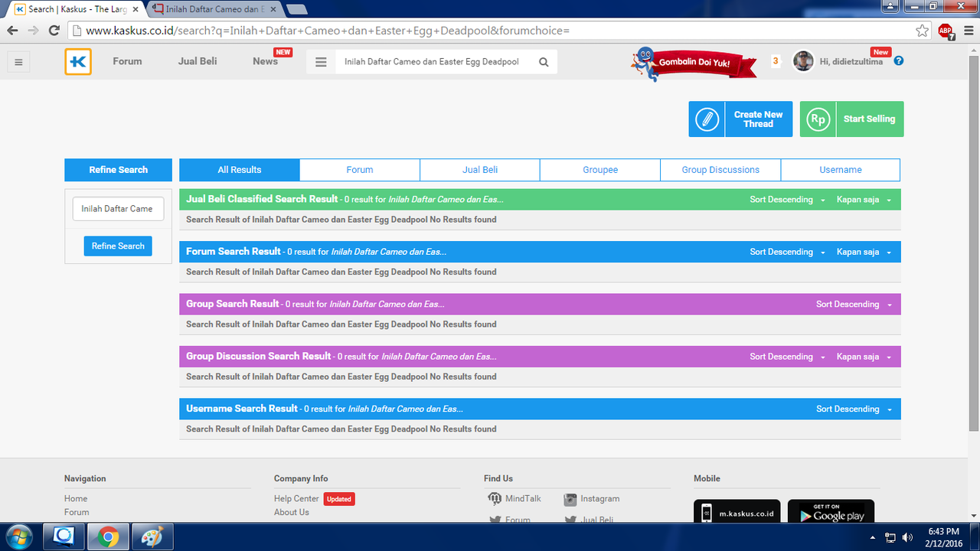Reload the page with refresh icon
The height and width of the screenshot is (551, 980).
(x=54, y=31)
